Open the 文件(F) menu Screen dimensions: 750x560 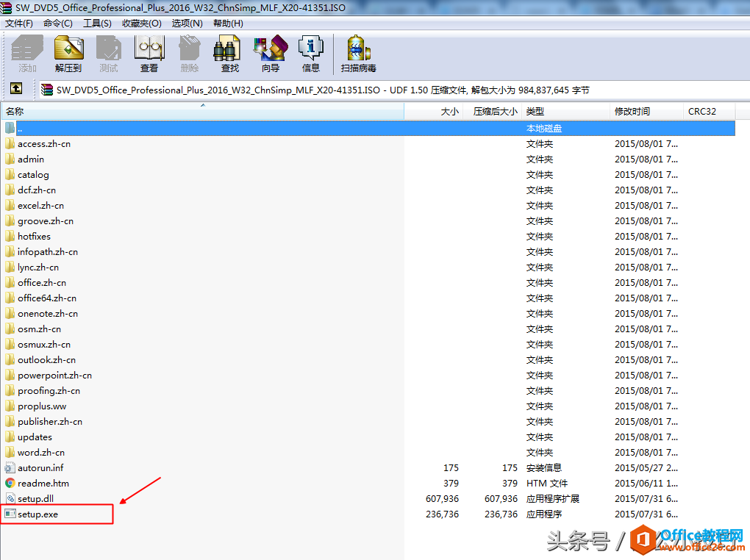(x=19, y=23)
